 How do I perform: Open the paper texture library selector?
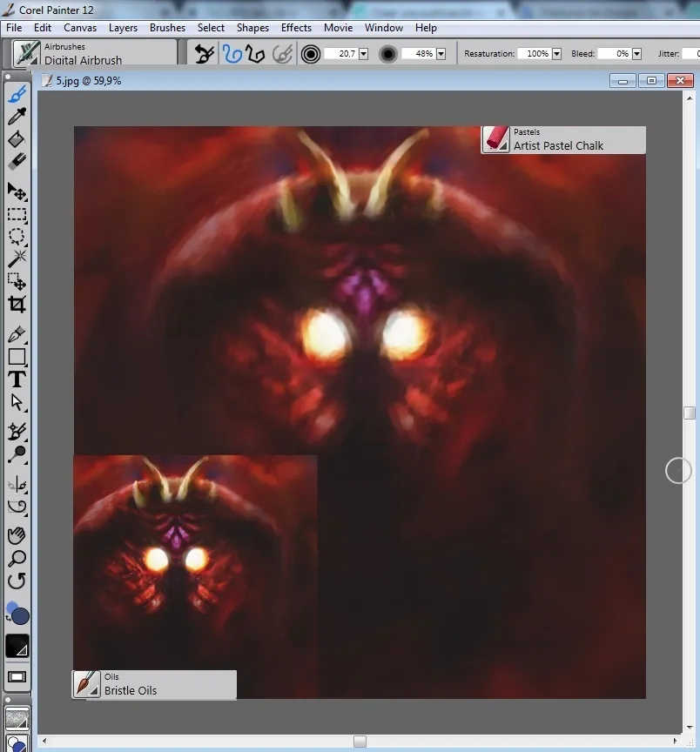(x=17, y=718)
